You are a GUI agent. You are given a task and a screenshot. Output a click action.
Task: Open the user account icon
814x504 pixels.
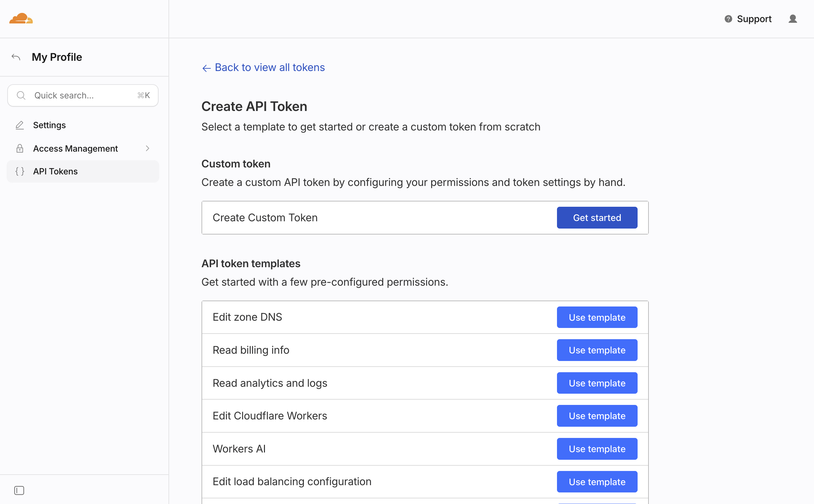click(793, 19)
